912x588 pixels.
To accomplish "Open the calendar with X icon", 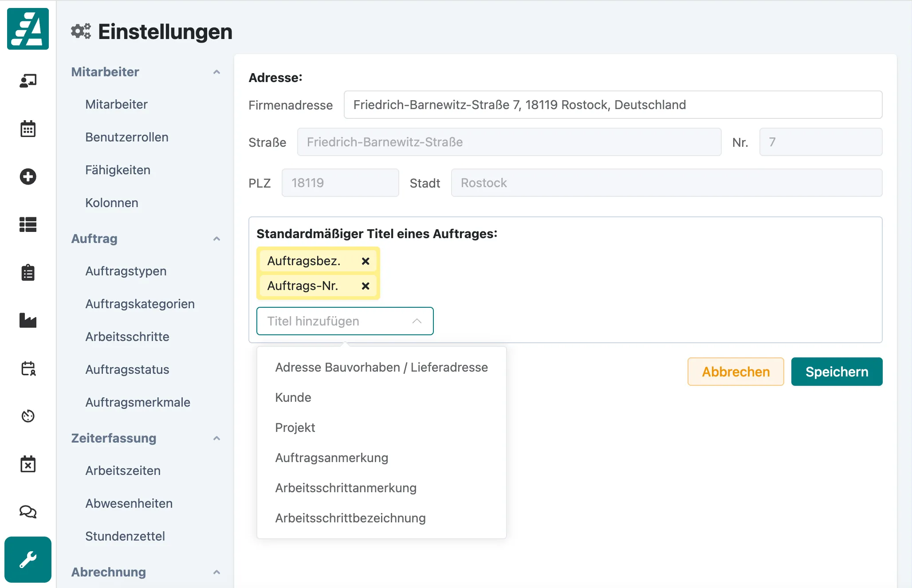I will click(28, 464).
